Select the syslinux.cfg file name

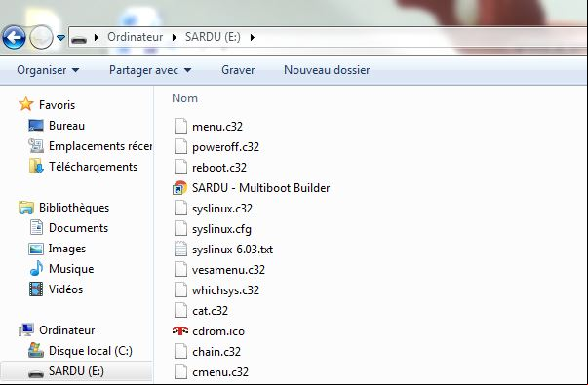pyautogui.click(x=221, y=229)
